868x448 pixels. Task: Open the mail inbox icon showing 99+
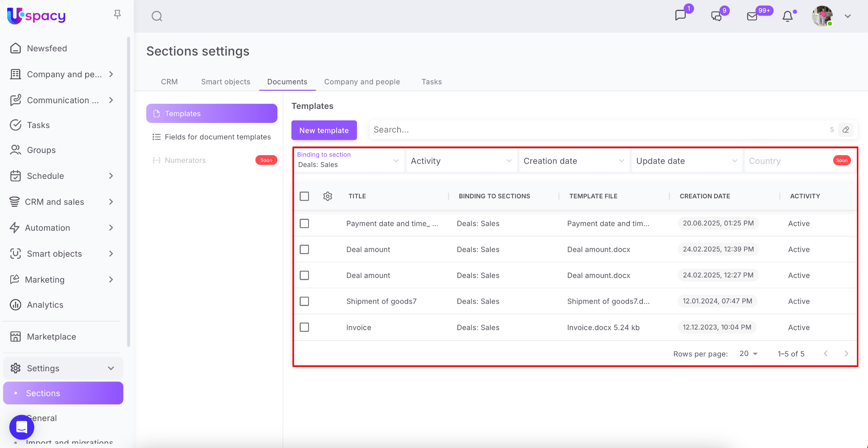point(752,16)
